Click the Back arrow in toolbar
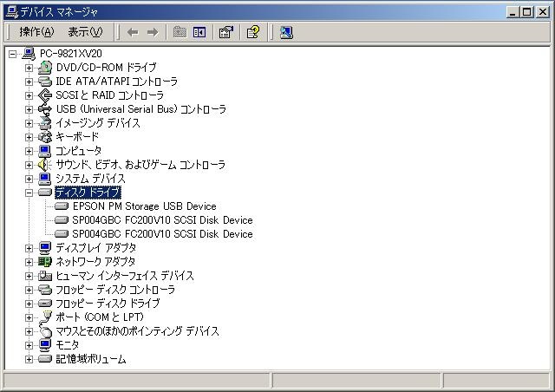555x392 pixels. (x=132, y=32)
